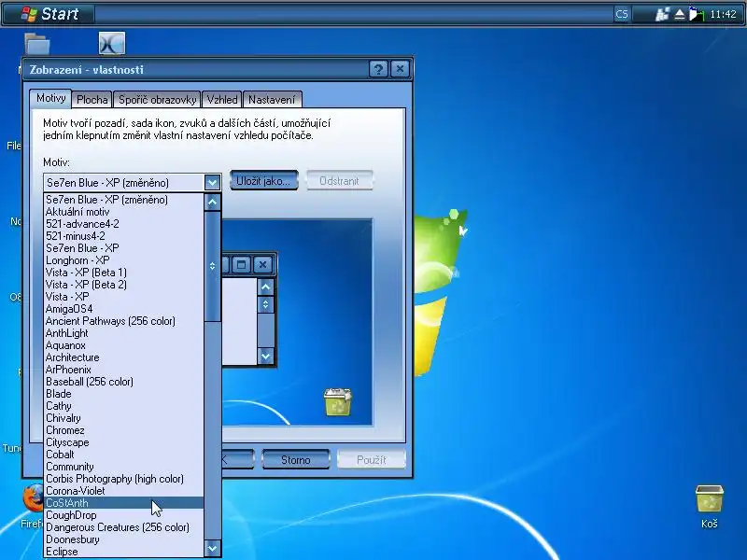Image resolution: width=747 pixels, height=560 pixels.
Task: Select the highlighted 'CoStAnth' theme
Action: pos(124,503)
